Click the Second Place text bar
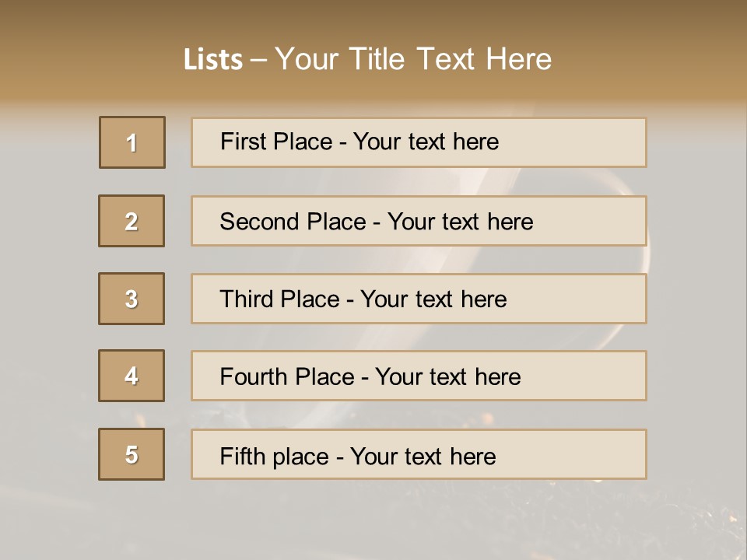Screen dimensions: 747x560 [419, 221]
